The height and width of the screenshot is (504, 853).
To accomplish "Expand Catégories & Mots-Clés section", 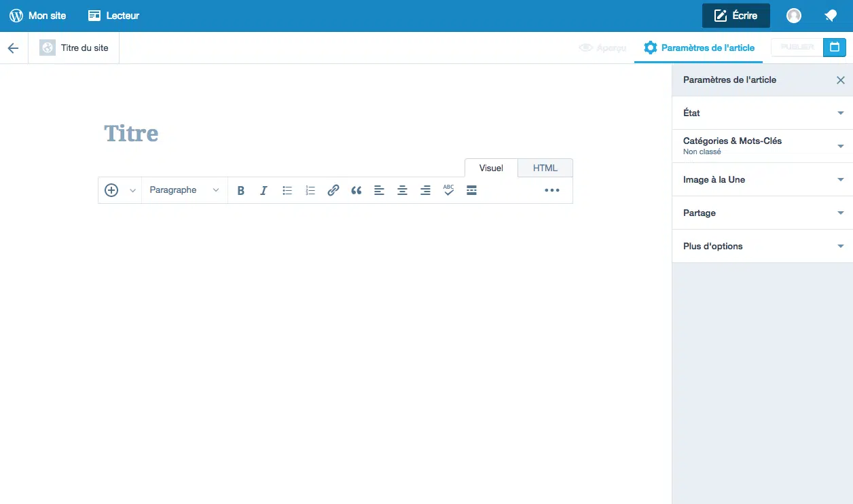I will [762, 146].
